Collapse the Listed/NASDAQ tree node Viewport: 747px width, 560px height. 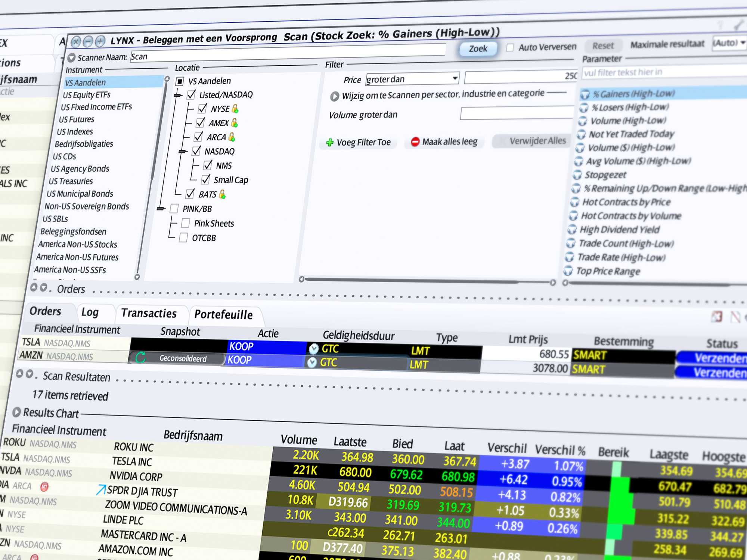click(178, 96)
